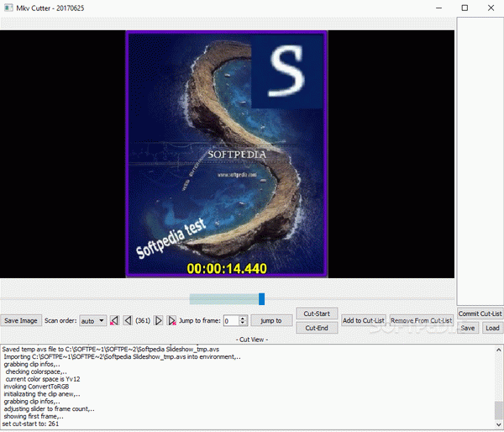The height and width of the screenshot is (432, 504).
Task: Click the log scrollbar down arrow
Action: (x=498, y=424)
